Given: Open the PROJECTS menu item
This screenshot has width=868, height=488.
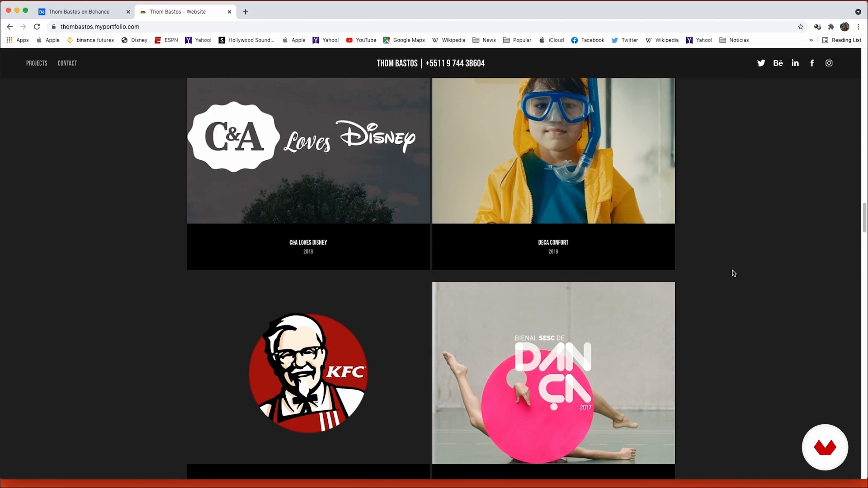Looking at the screenshot, I should [x=37, y=63].
